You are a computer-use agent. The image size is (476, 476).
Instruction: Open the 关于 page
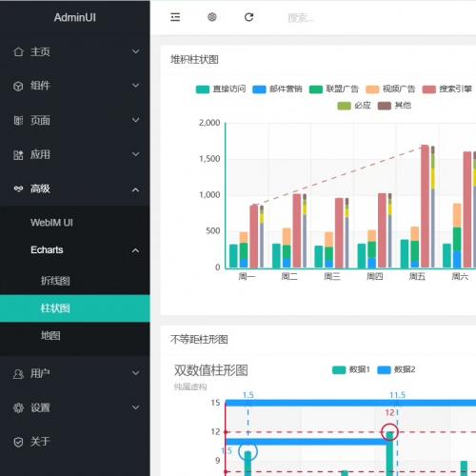coord(75,442)
